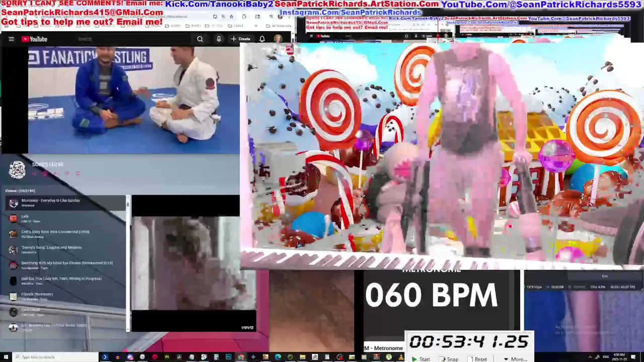Show hidden system tray icons chevron

pyautogui.click(x=590, y=357)
